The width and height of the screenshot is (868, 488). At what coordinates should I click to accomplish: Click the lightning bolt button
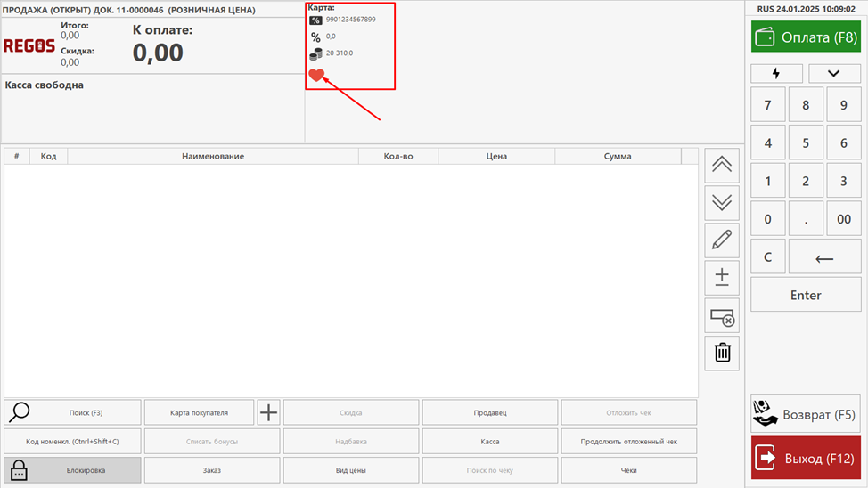point(776,74)
